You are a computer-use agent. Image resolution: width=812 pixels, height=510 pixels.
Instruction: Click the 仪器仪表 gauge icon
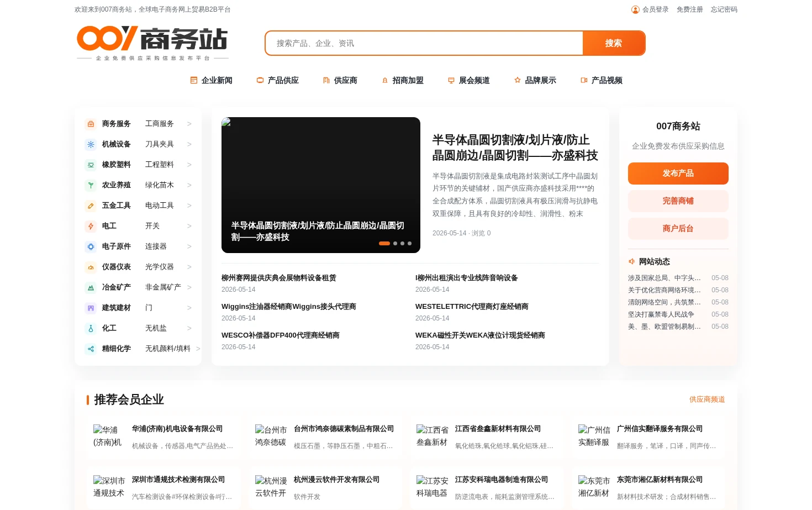click(91, 267)
